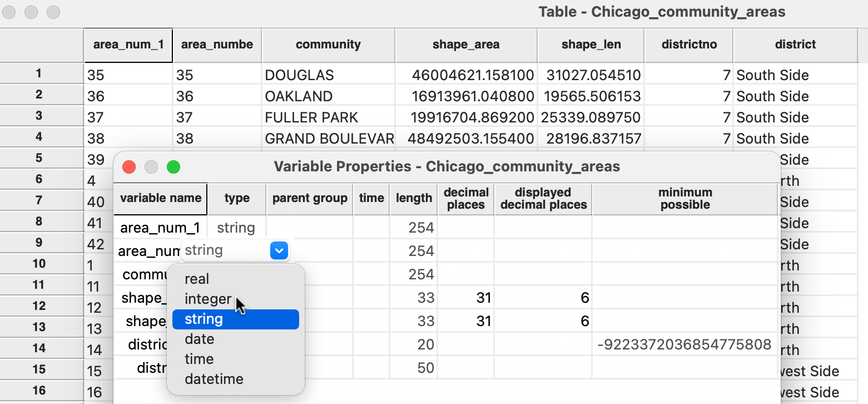Screen dimensions: 868x404
Task: Click the GRAND BOULEVAR community cell
Action: point(328,139)
